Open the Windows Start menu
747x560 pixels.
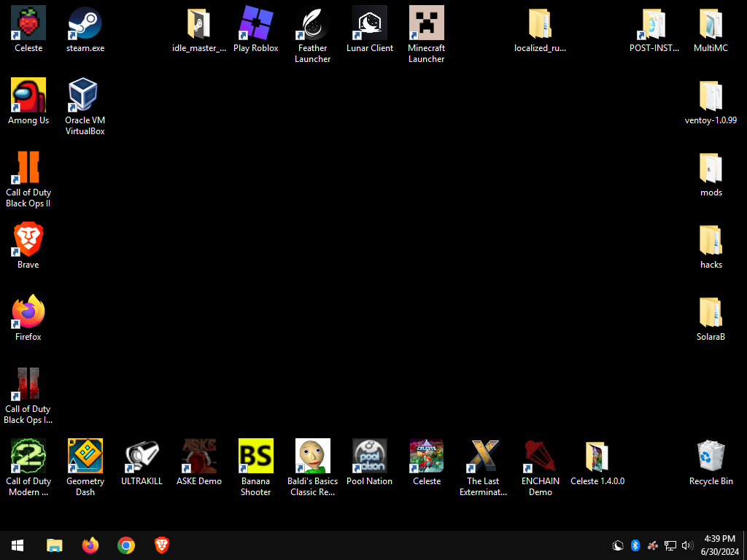(x=18, y=545)
